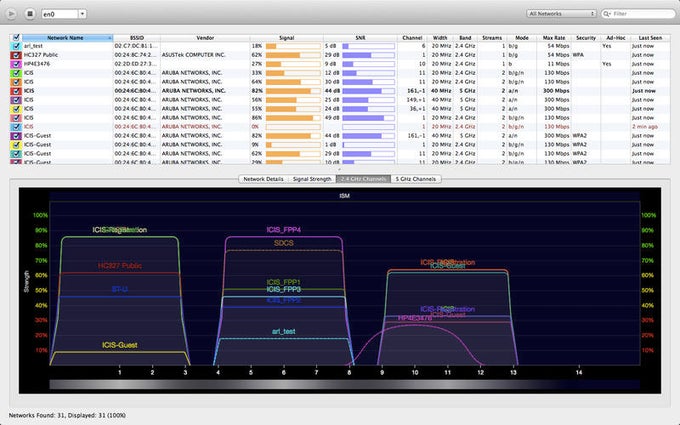Click the 'WPA' security cell for HC327 Public
Image resolution: width=680 pixels, height=425 pixels.
578,55
